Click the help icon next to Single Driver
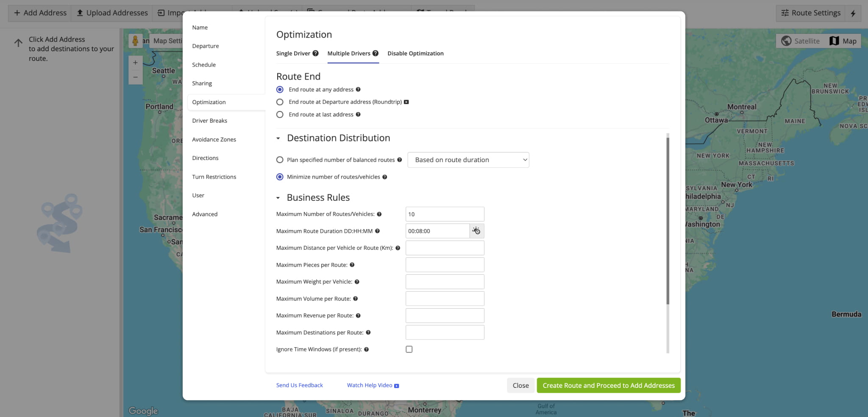The width and height of the screenshot is (868, 417). click(x=315, y=53)
